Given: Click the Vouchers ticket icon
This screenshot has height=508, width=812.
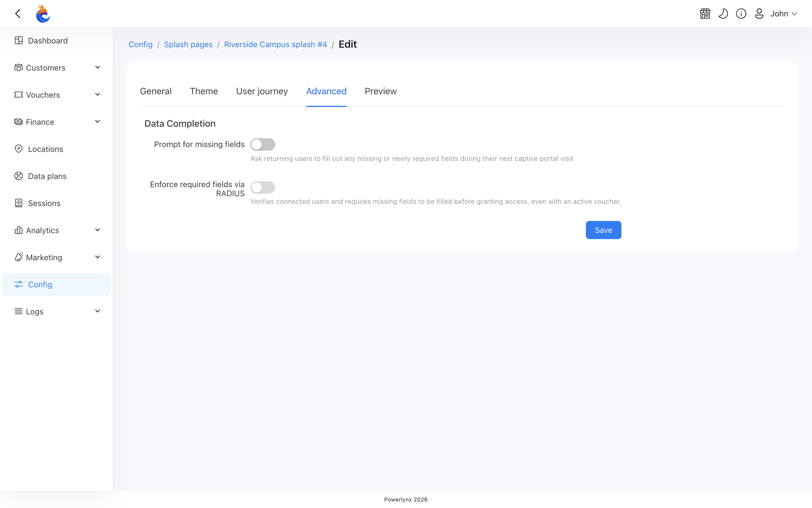Looking at the screenshot, I should click(18, 95).
